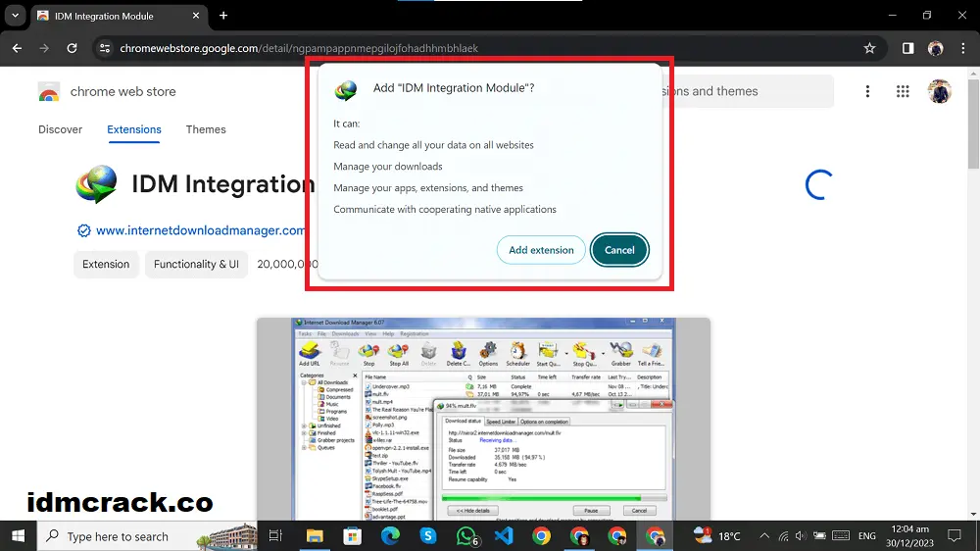Click the IDM extension logo icon

pyautogui.click(x=96, y=184)
